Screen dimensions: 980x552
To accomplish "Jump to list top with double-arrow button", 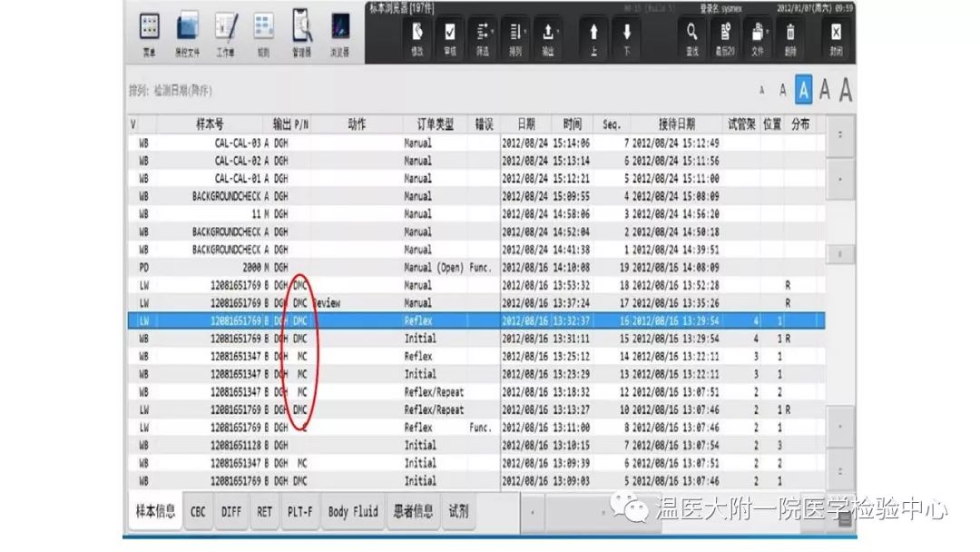I will [840, 134].
